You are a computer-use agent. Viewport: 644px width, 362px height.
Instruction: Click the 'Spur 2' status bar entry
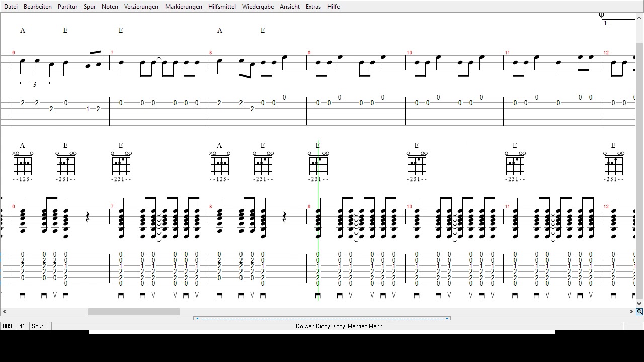(40, 326)
